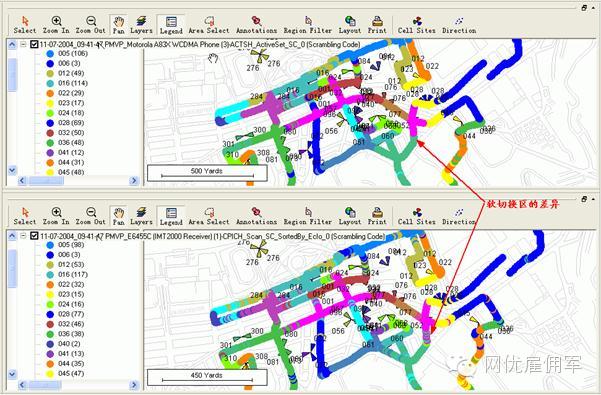The image size is (601, 395).
Task: Show Cell Sites from the top toolbar
Action: click(x=417, y=25)
